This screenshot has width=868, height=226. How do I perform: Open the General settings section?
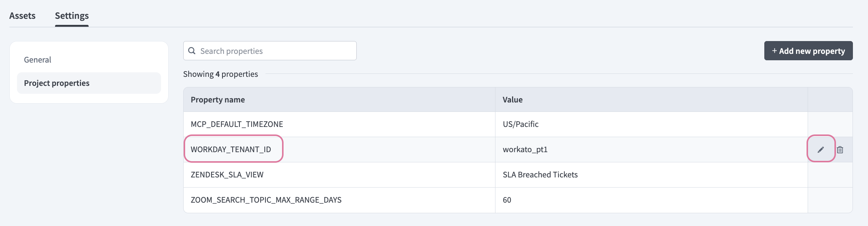(38, 60)
